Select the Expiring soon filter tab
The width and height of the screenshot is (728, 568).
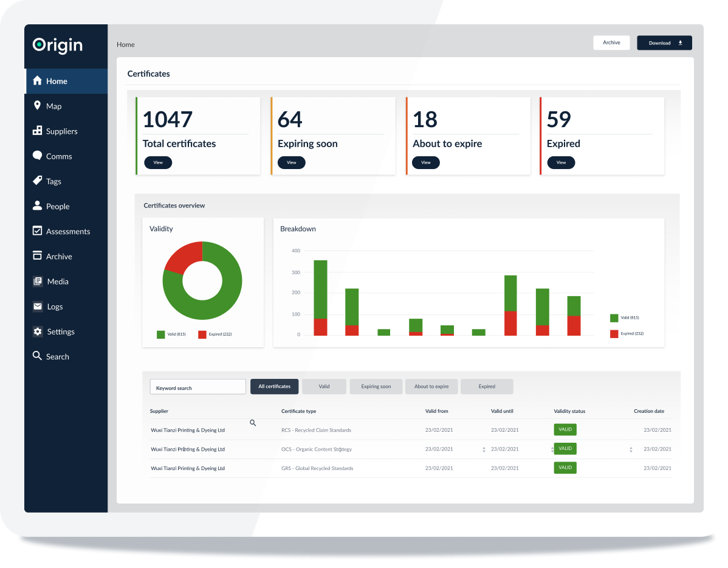pyautogui.click(x=376, y=386)
